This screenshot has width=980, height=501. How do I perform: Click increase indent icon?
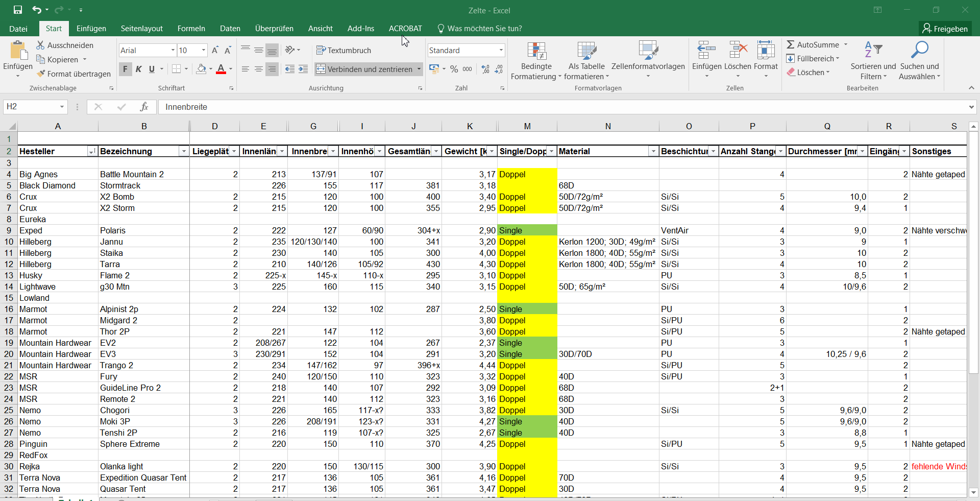pos(303,68)
